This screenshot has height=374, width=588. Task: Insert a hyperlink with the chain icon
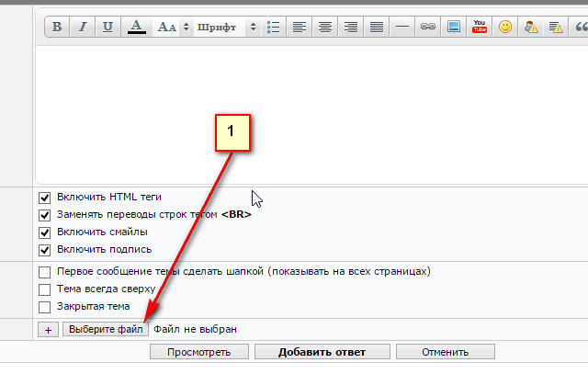pyautogui.click(x=427, y=28)
